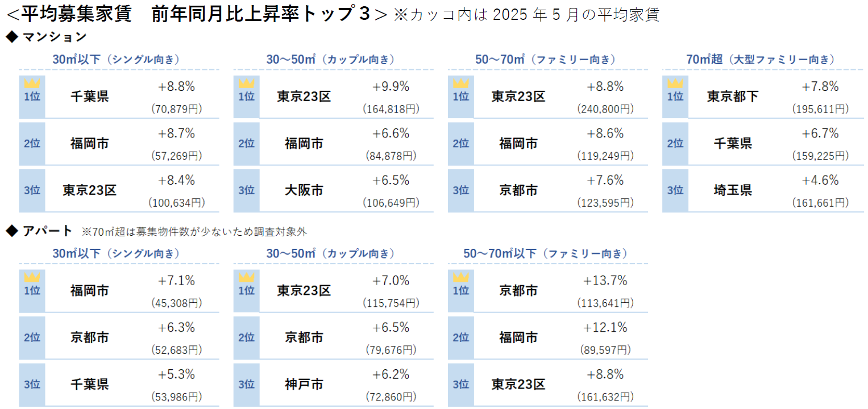Click the crown icon in apartment 30～50㎡ ranking
This screenshot has height=409, width=868.
(x=246, y=278)
